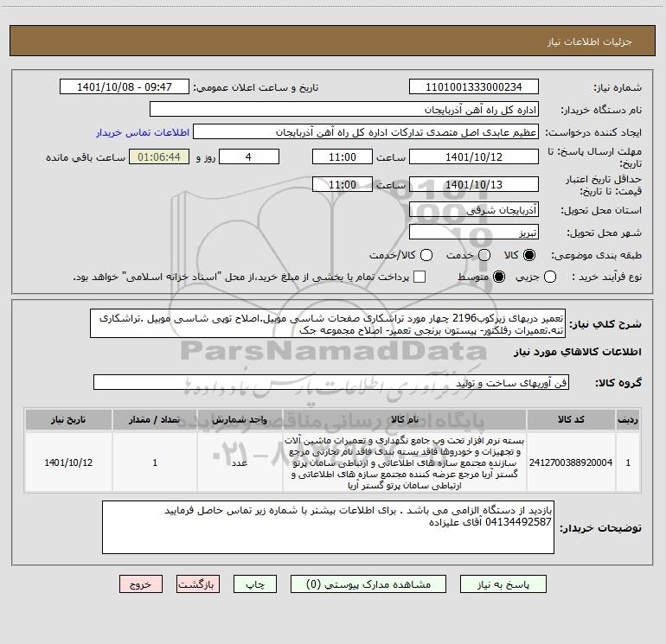Choose the متوسط purchase type radio
Viewport: 666px width, 644px height.
tap(499, 277)
